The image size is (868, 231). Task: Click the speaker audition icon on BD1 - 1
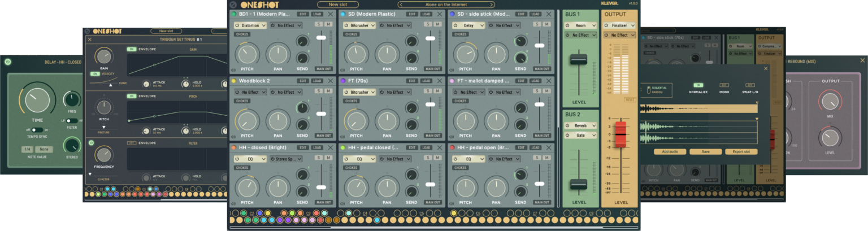click(233, 71)
